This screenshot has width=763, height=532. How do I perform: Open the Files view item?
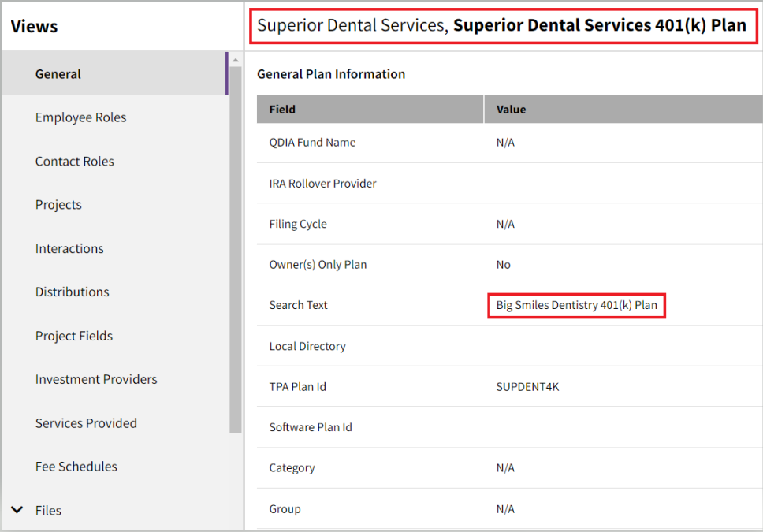(48, 510)
